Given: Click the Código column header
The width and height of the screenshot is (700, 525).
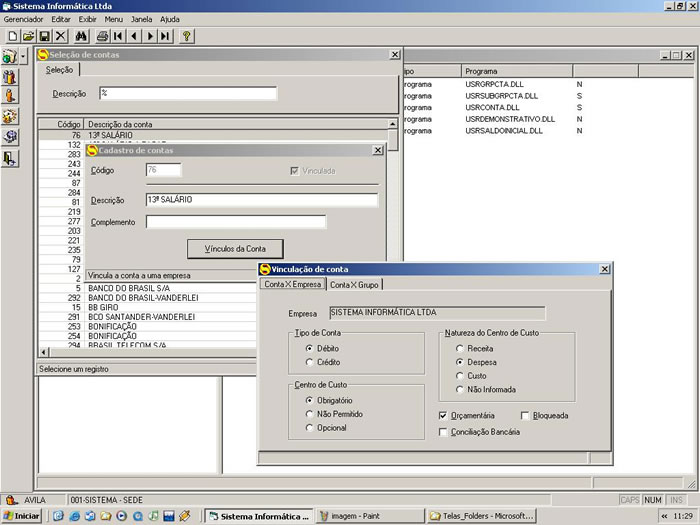Looking at the screenshot, I should 61,124.
